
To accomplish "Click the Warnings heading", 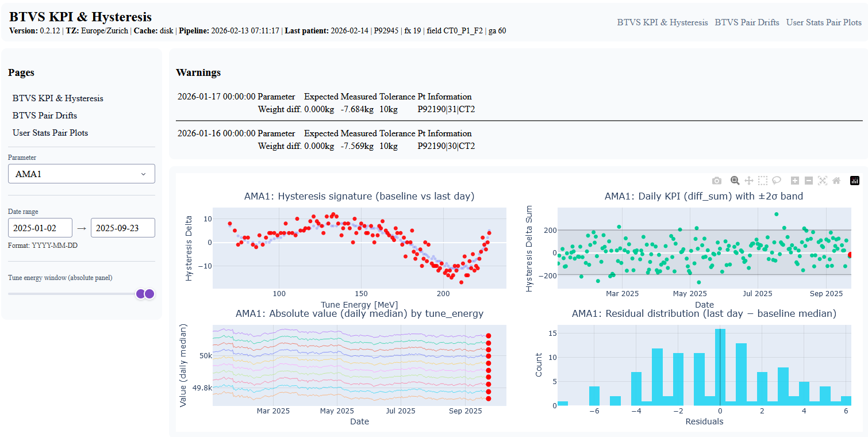I will click(198, 72).
